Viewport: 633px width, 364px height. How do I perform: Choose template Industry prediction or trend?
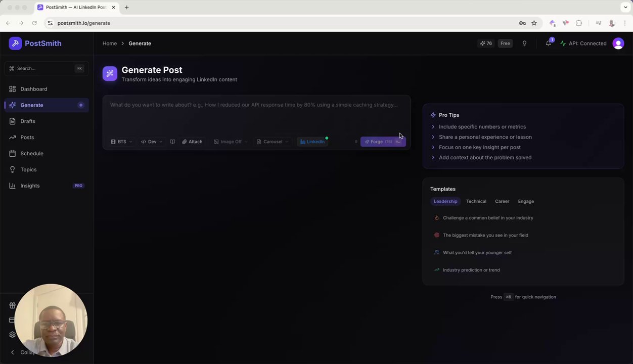(x=523, y=270)
